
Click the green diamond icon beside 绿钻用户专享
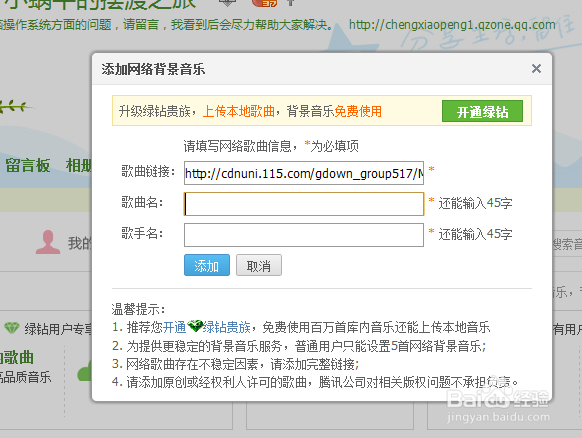coord(12,328)
